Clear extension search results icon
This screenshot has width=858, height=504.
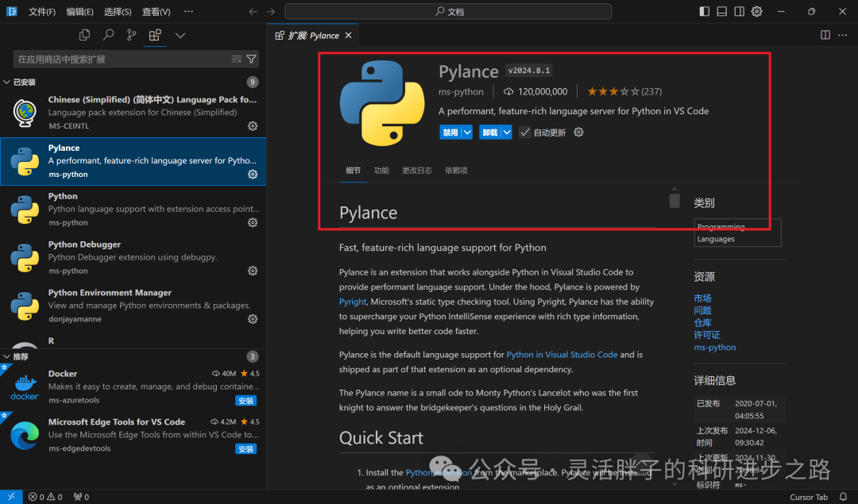click(237, 59)
